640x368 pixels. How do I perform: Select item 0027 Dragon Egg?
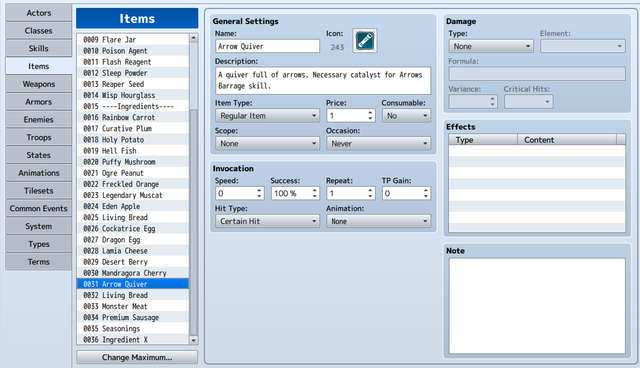pyautogui.click(x=133, y=239)
